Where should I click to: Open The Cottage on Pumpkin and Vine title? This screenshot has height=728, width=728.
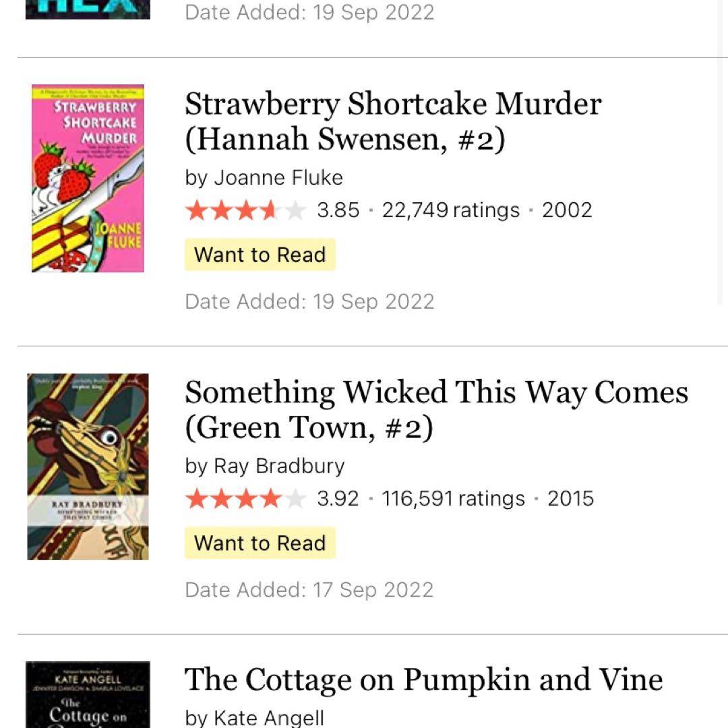click(x=423, y=679)
